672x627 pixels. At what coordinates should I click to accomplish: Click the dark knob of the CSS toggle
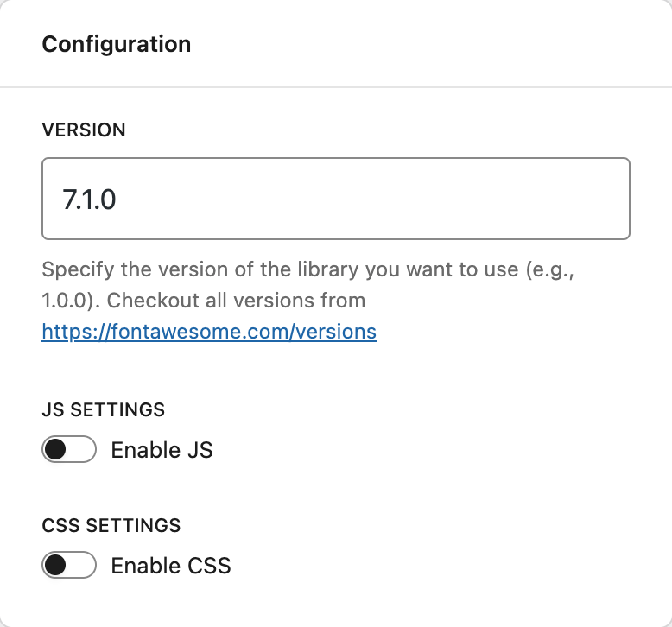56,566
